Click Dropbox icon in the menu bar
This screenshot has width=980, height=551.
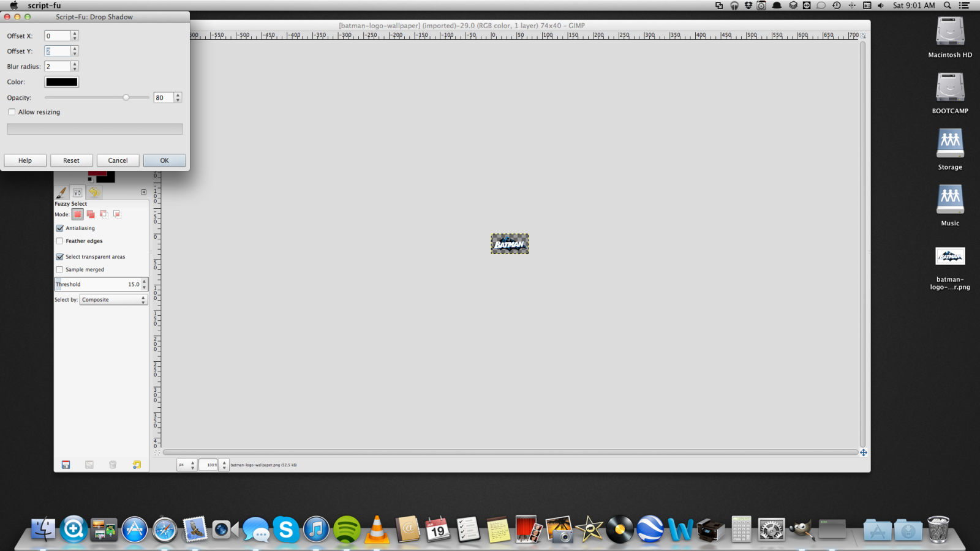748,6
